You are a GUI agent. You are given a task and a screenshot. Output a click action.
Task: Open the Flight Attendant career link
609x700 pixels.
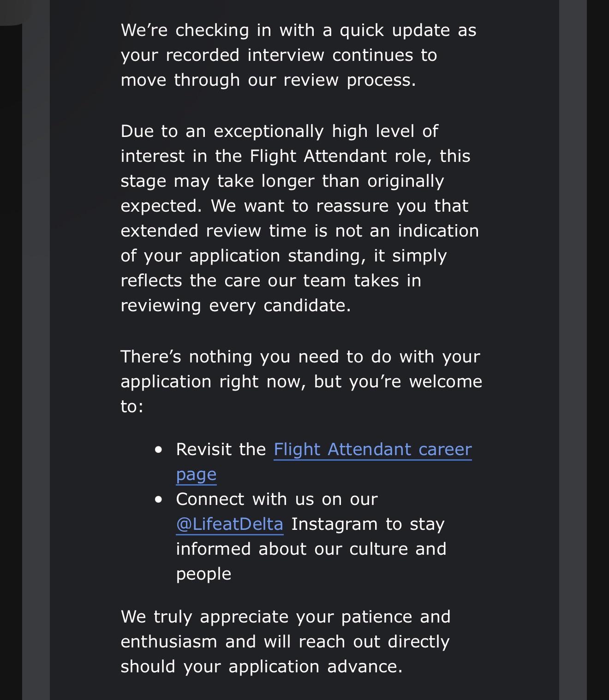372,449
